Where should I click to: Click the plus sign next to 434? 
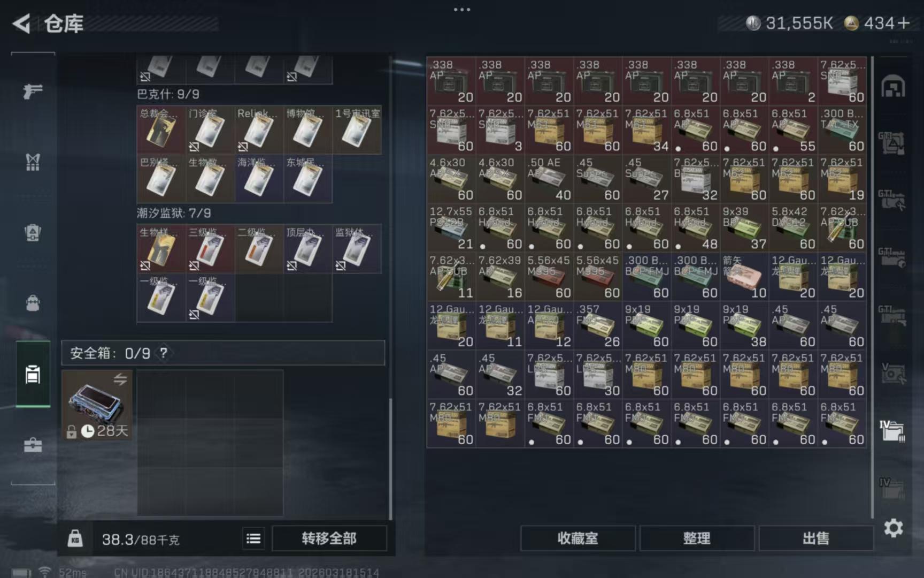coord(904,23)
